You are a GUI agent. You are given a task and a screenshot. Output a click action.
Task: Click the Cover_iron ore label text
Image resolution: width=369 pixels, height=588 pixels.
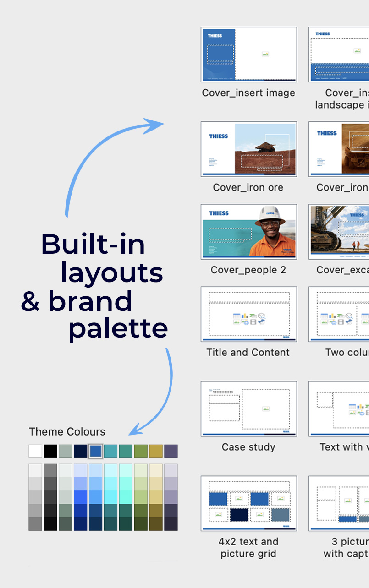coord(248,187)
